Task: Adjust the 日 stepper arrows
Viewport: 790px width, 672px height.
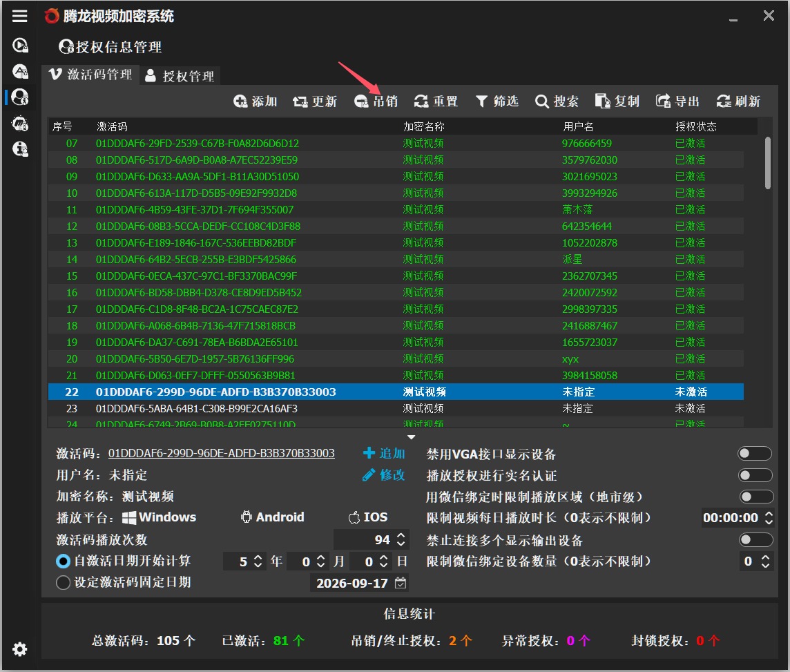Action: click(x=383, y=561)
